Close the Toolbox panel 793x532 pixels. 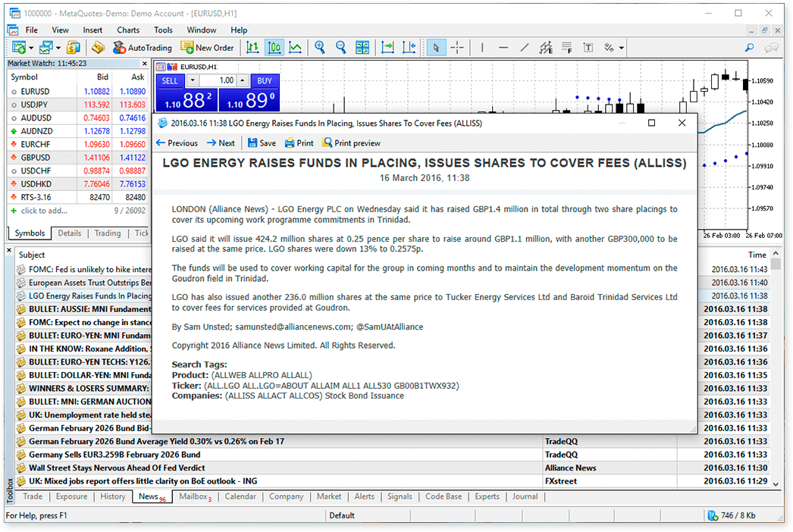9,250
